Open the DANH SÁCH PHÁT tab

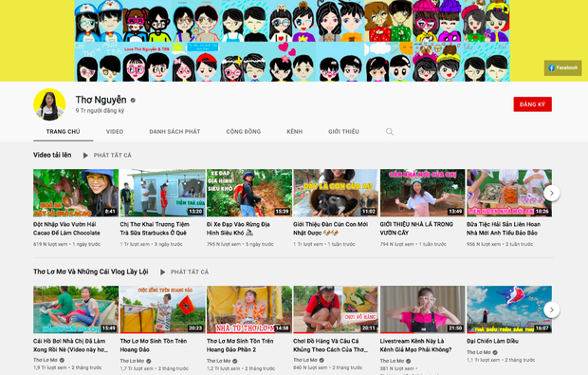[175, 131]
